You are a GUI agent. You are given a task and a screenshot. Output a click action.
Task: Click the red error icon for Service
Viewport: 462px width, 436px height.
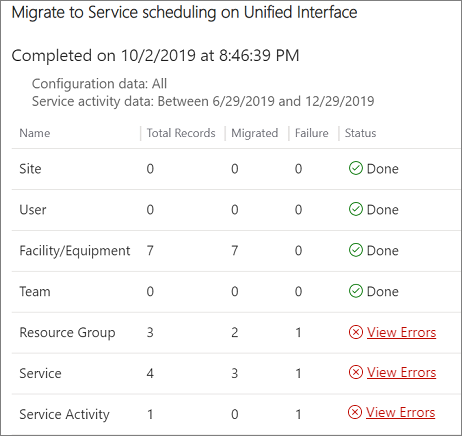click(x=356, y=372)
